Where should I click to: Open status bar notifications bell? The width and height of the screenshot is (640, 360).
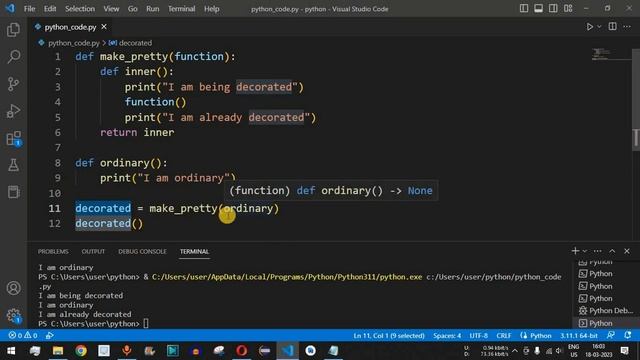pos(627,335)
